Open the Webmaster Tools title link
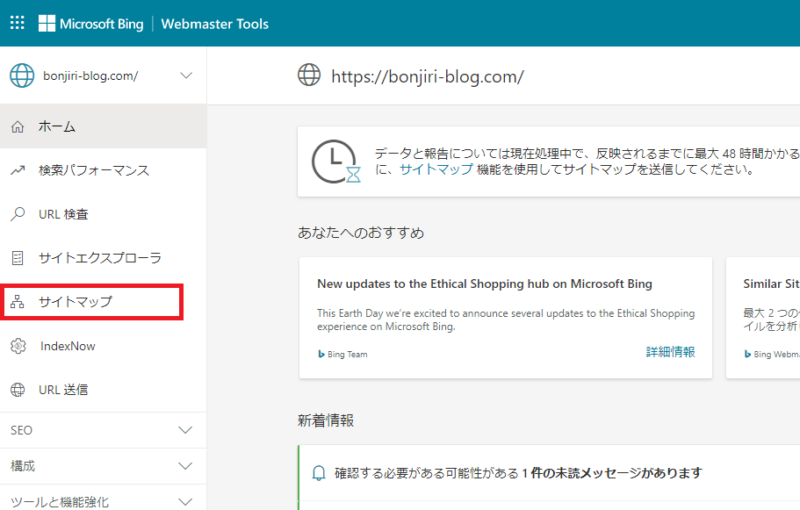800x510 pixels. [x=215, y=24]
